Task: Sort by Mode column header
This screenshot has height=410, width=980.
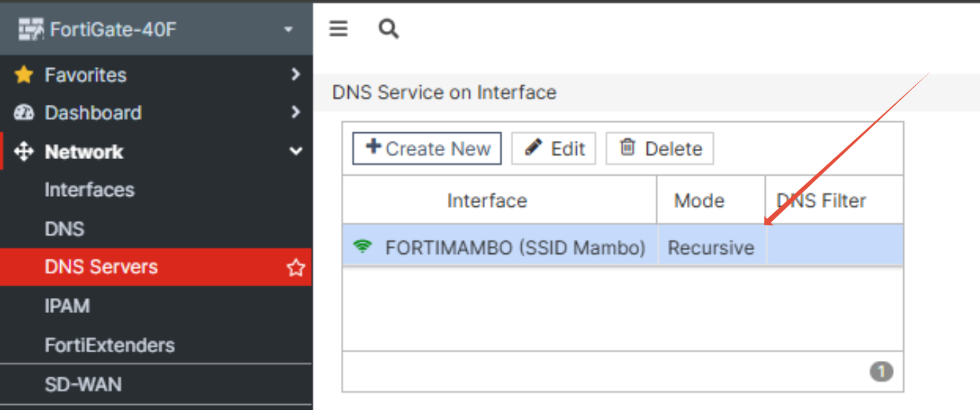Action: click(x=711, y=200)
